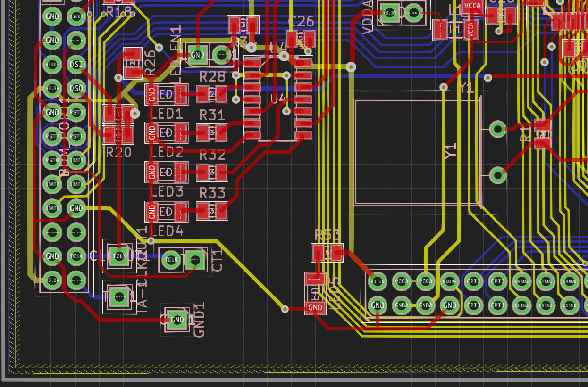588x387 pixels.
Task: Click the R53 reference label
Action: [328, 235]
